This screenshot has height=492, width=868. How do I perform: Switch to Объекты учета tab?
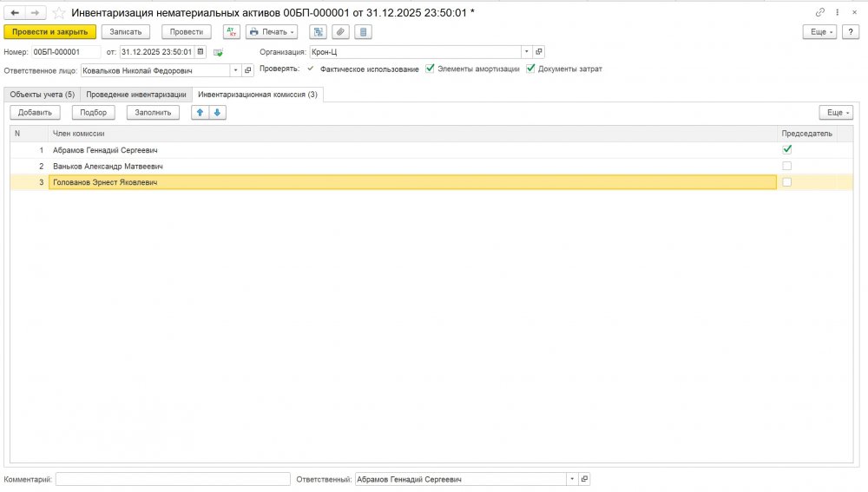[42, 94]
